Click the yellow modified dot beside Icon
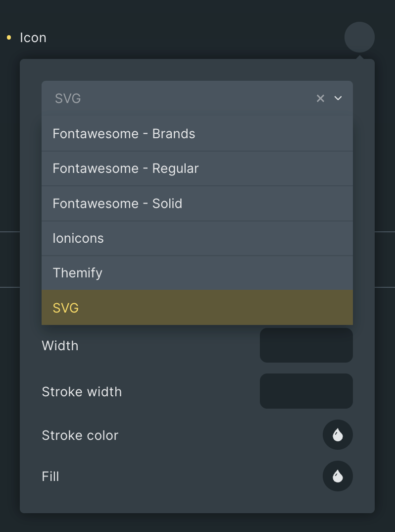 pyautogui.click(x=9, y=37)
